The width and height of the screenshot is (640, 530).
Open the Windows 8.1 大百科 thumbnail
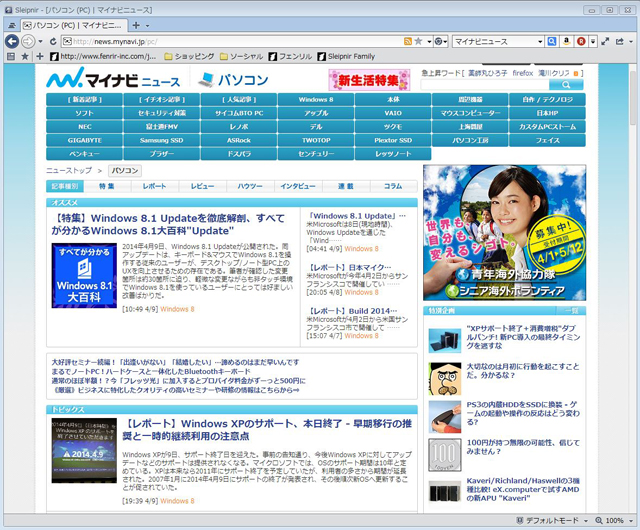(x=84, y=276)
